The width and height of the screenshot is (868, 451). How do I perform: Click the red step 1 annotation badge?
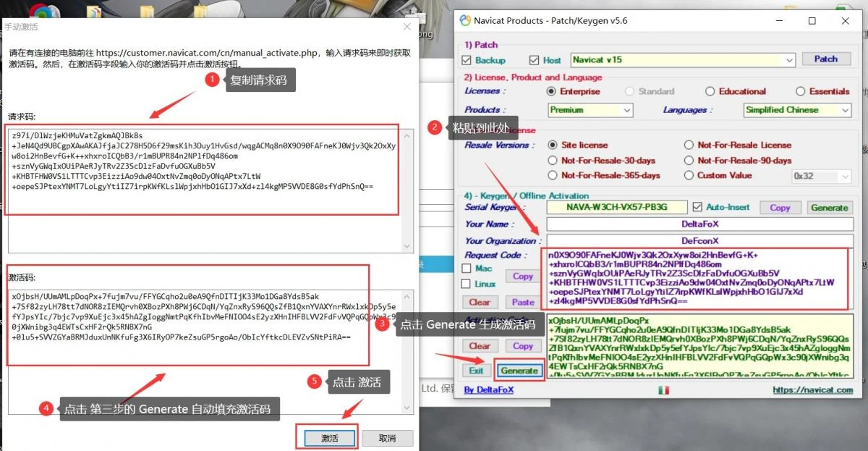(x=211, y=80)
